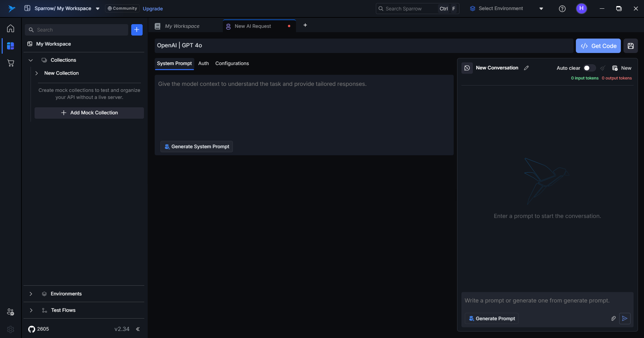Collapse the sidebar with double chevron
644x338 pixels.
point(138,329)
